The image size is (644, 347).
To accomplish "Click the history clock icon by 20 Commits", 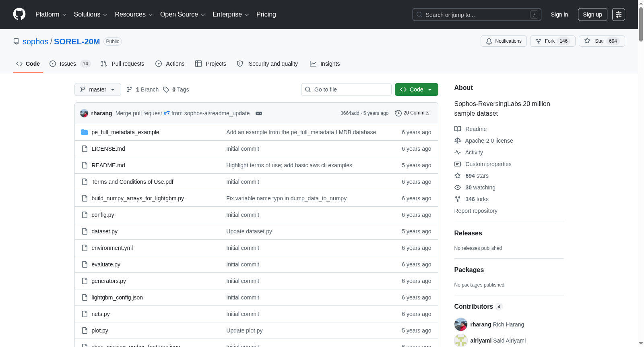I will coord(398,113).
